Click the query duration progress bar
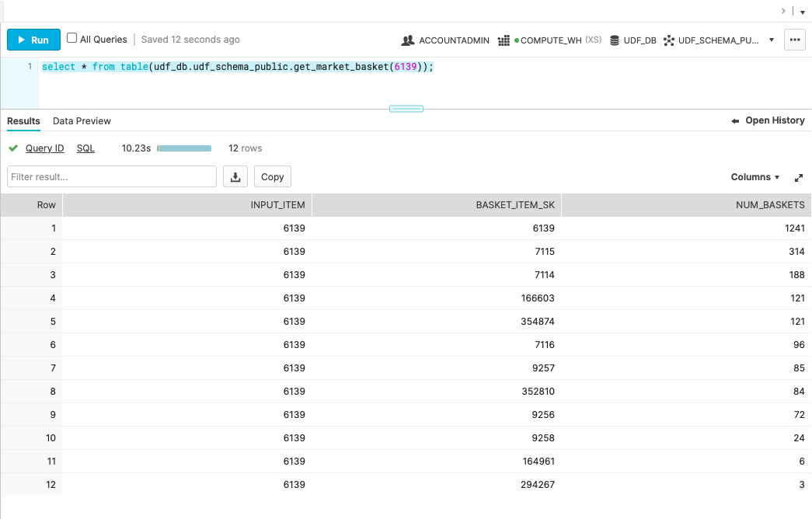 click(x=185, y=148)
